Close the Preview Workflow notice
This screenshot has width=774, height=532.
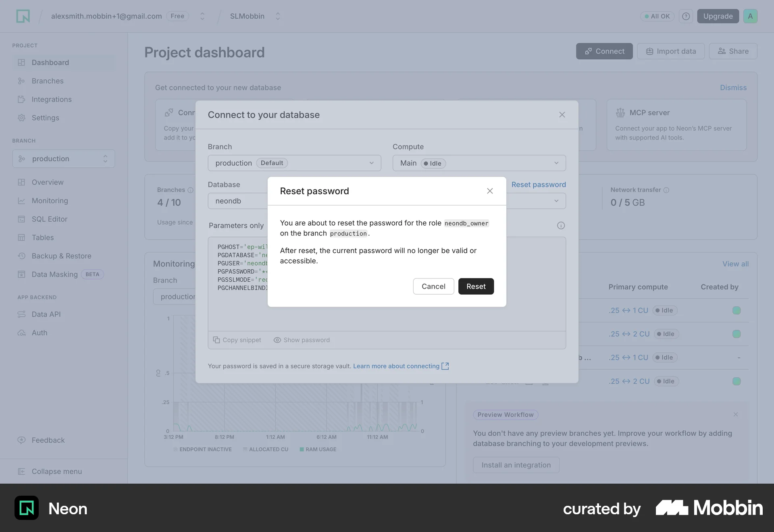(x=736, y=414)
